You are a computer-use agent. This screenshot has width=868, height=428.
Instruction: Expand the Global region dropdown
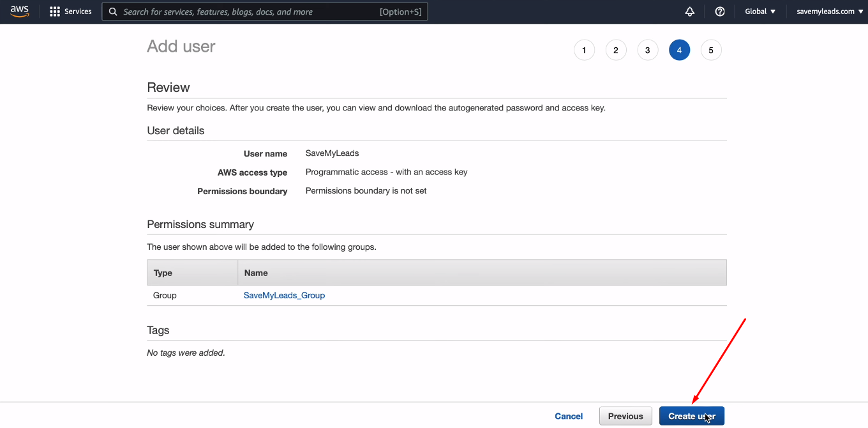(760, 11)
